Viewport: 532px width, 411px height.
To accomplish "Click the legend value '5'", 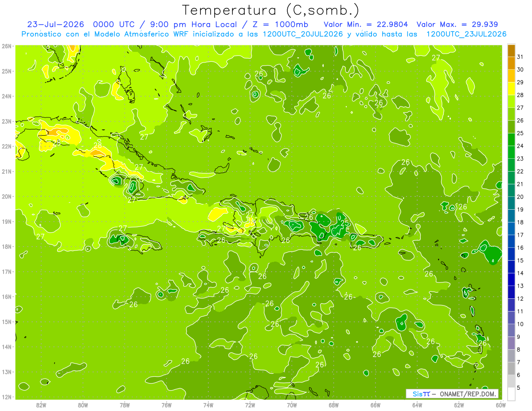I will 520,388.
